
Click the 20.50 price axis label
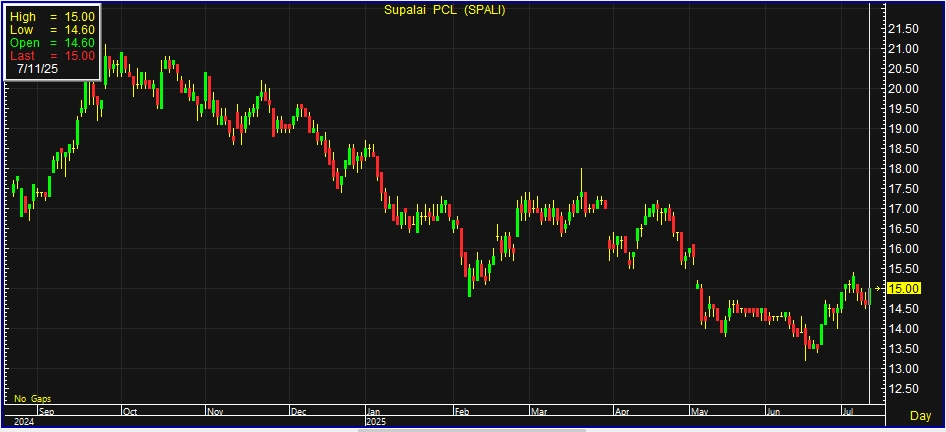point(904,69)
